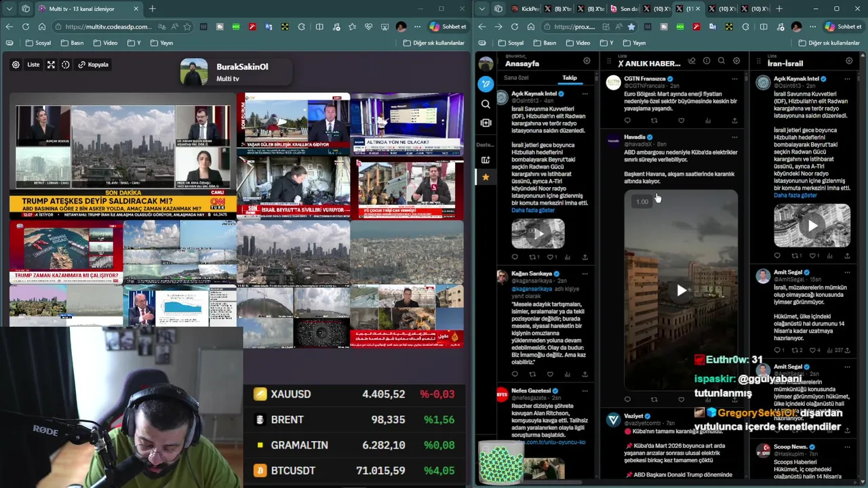Switch to Takip tab
The height and width of the screenshot is (488, 868).
(x=570, y=78)
